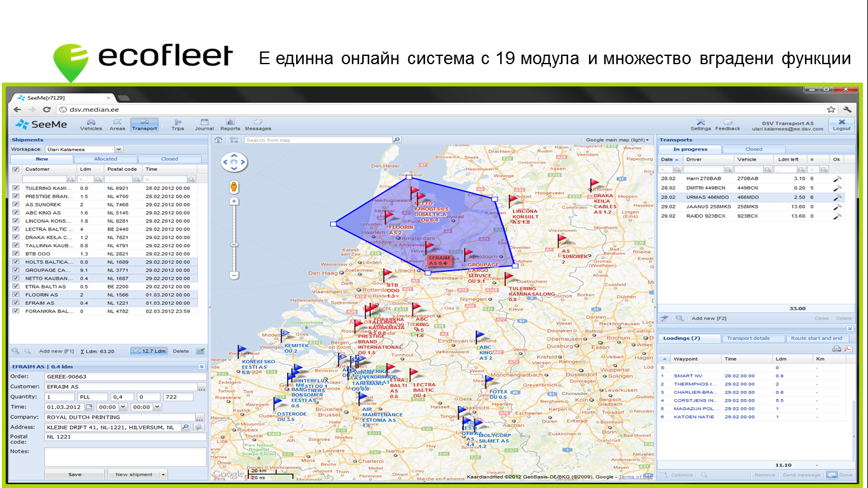Click the map pan control wheel

click(233, 163)
